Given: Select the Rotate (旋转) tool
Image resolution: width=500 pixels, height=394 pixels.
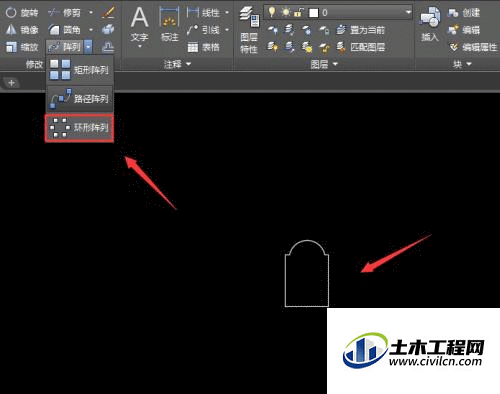Looking at the screenshot, I should pyautogui.click(x=22, y=13).
